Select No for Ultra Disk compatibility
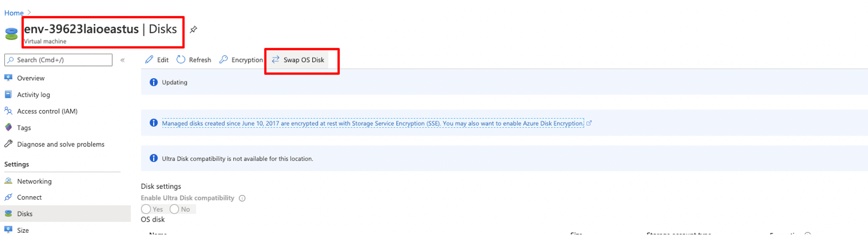This screenshot has height=236, width=868. pyautogui.click(x=174, y=209)
